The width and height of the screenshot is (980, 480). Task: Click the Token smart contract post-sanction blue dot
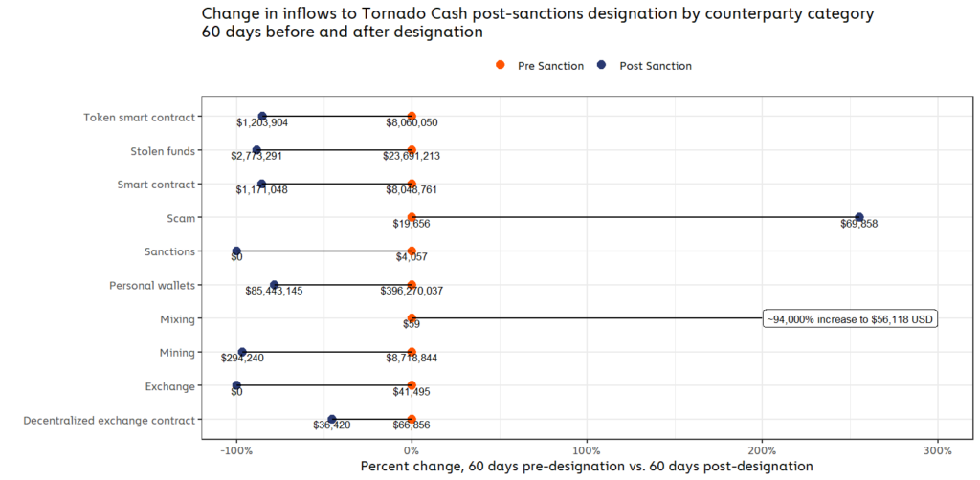(x=262, y=117)
